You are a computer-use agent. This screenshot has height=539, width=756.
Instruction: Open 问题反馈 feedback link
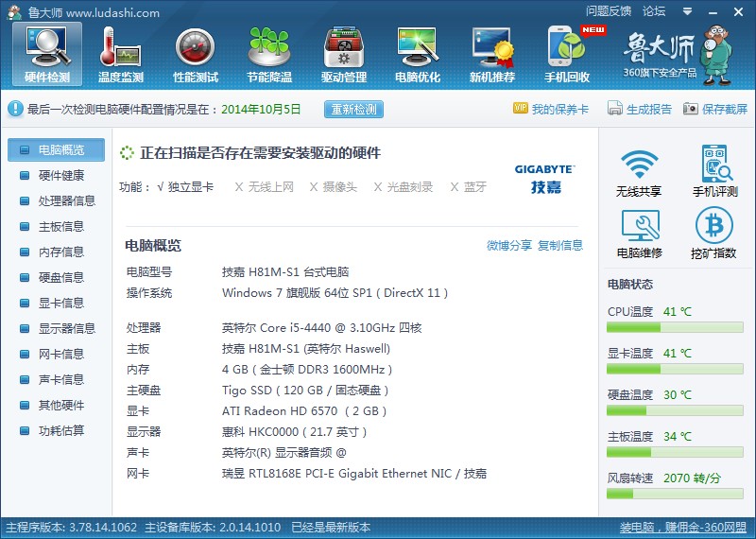click(609, 11)
